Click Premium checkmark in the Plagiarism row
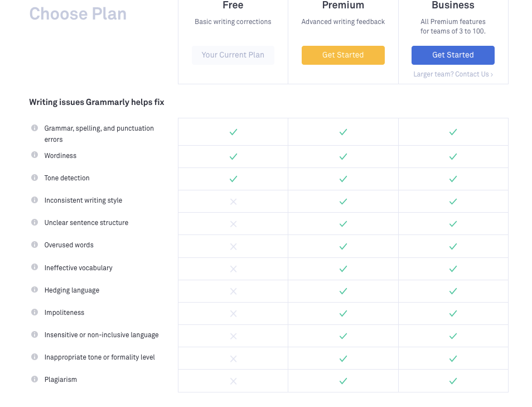The height and width of the screenshot is (407, 532). tap(343, 381)
